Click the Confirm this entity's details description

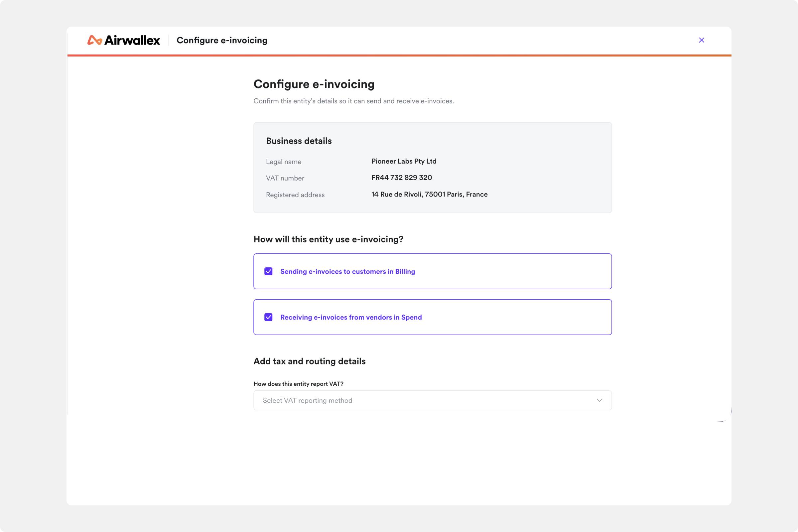click(x=353, y=101)
